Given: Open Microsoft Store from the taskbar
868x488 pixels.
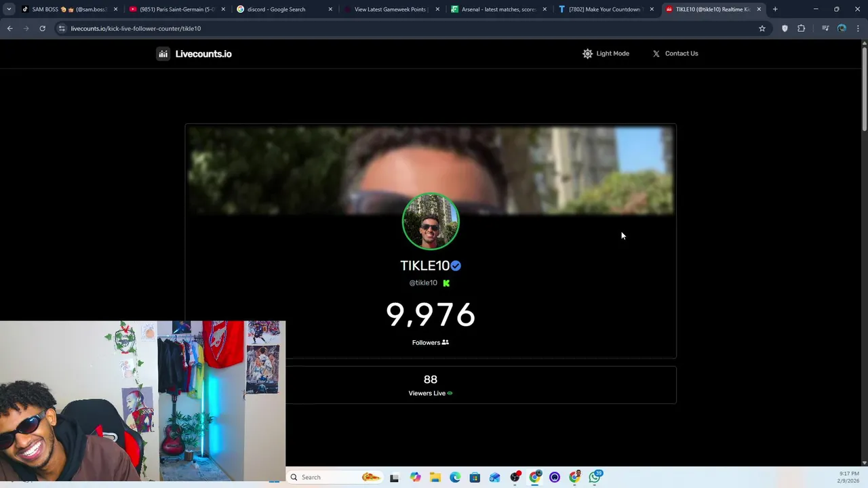Looking at the screenshot, I should (475, 478).
